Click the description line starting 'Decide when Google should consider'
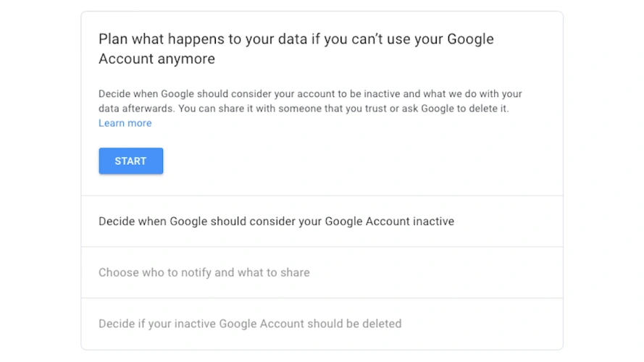The width and height of the screenshot is (644, 362). (310, 94)
